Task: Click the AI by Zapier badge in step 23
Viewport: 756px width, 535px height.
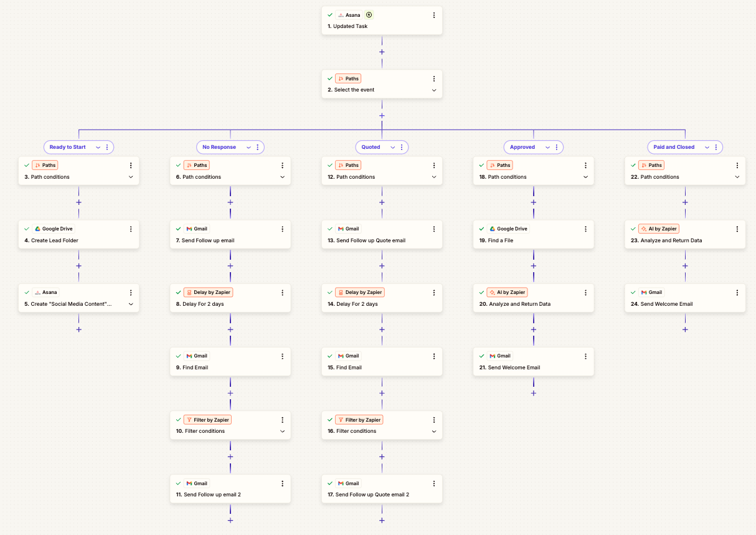Action: [659, 229]
